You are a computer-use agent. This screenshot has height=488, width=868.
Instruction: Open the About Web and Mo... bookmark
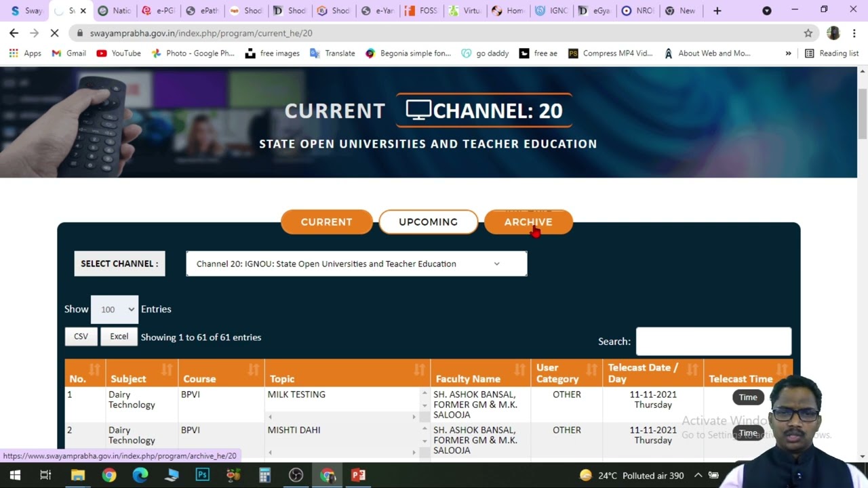707,53
